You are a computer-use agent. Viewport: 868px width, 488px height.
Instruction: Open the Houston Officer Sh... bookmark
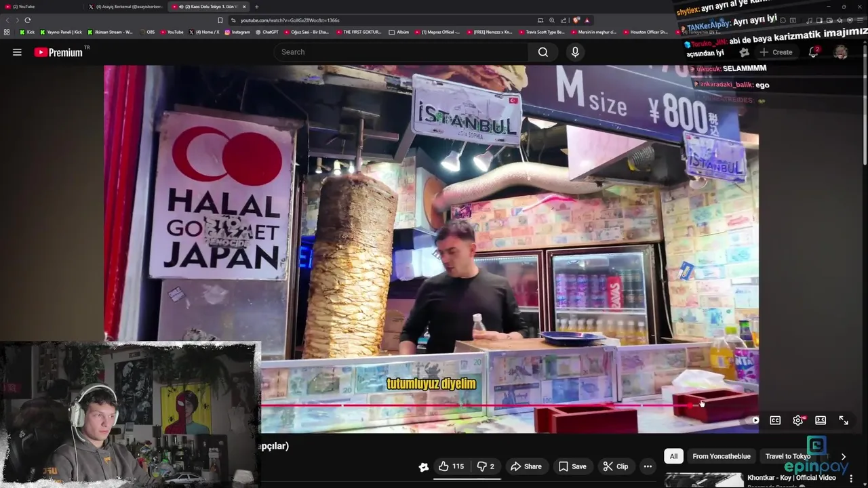[x=645, y=32]
